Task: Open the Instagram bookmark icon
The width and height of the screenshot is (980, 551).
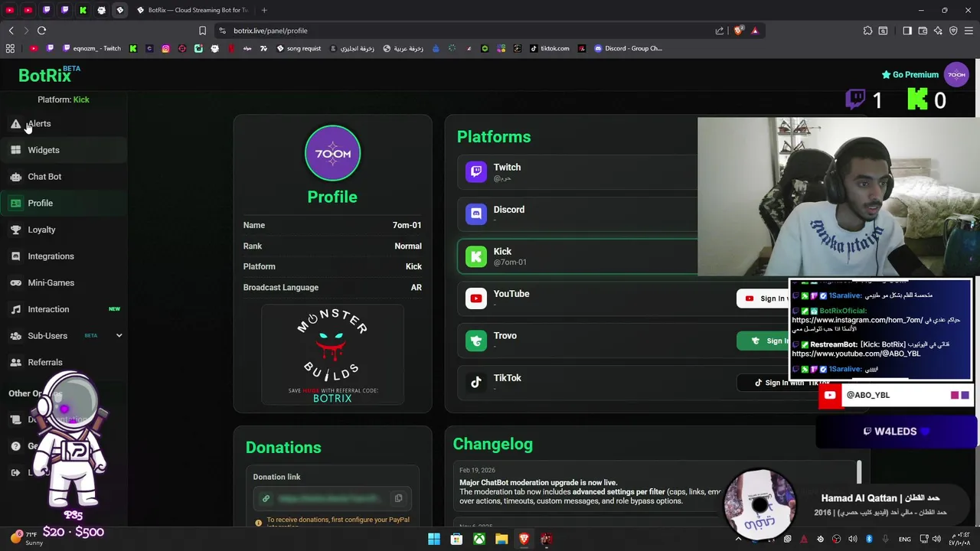Action: 165,48
